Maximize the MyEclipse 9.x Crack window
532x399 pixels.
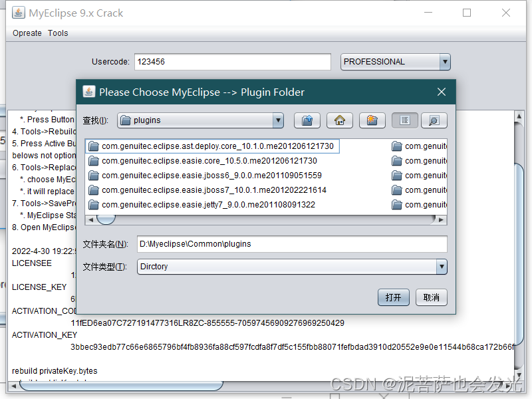(467, 13)
